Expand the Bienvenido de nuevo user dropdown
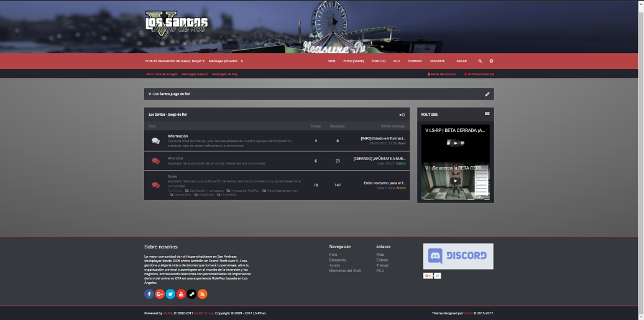This screenshot has width=644, height=320. (182, 61)
